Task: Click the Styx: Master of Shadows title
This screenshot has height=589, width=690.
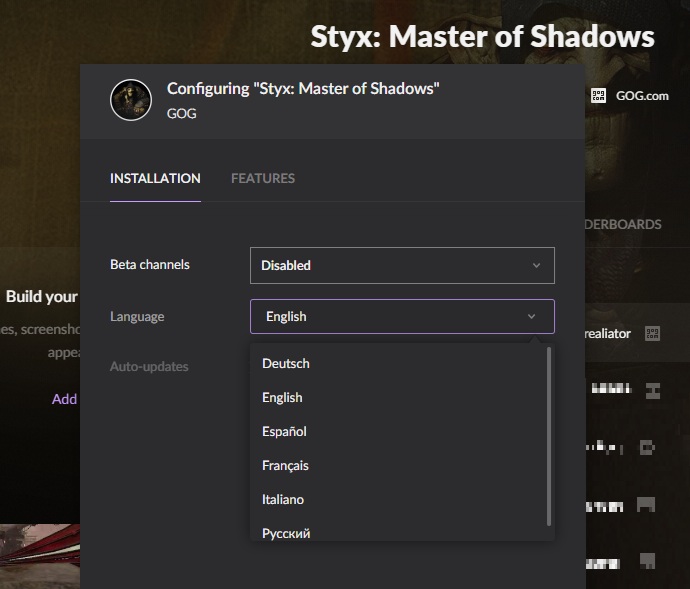Action: point(483,36)
